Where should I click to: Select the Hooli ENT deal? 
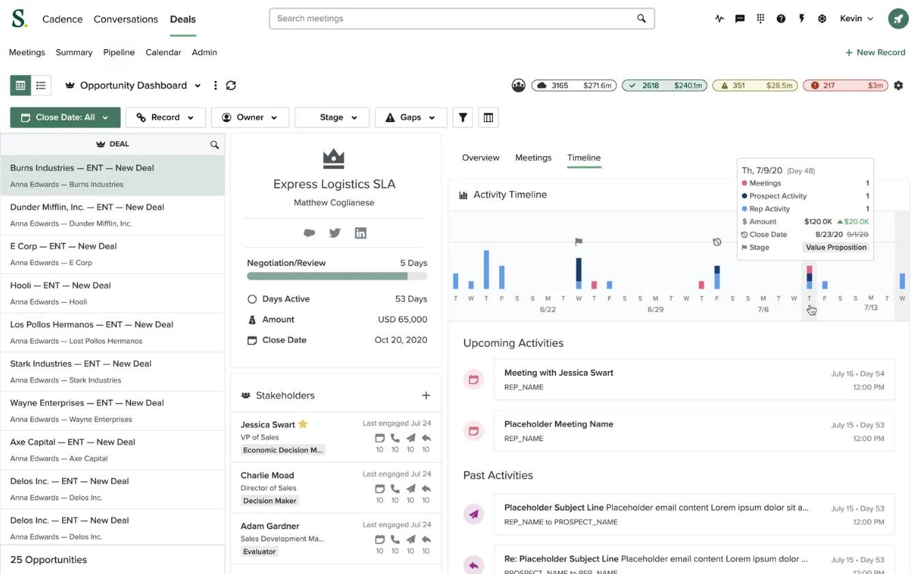pos(113,293)
